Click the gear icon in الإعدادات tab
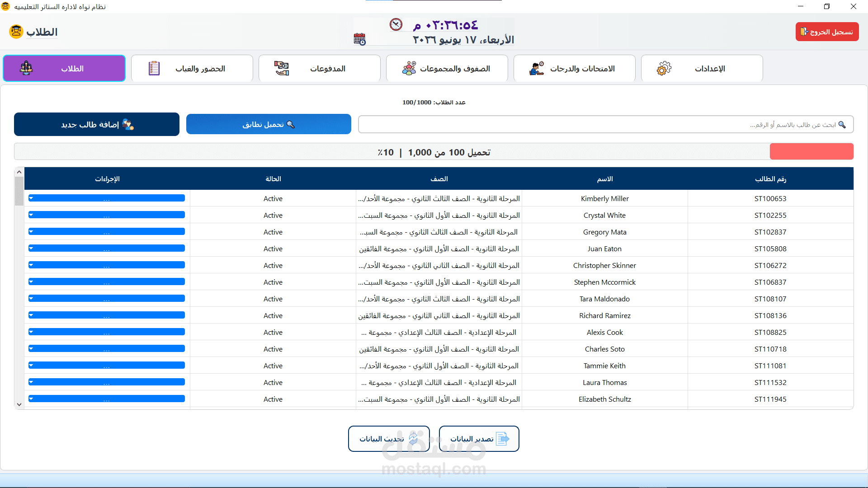The height and width of the screenshot is (488, 868). 664,68
